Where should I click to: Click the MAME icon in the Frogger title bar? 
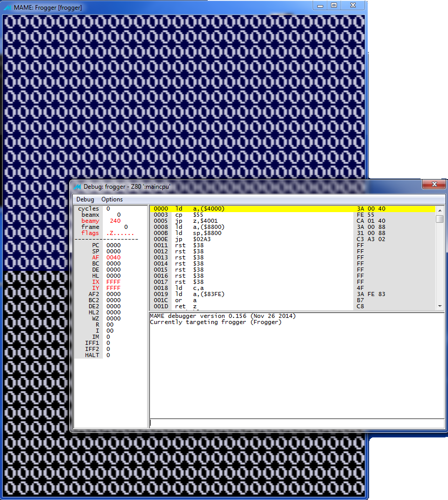(7, 7)
